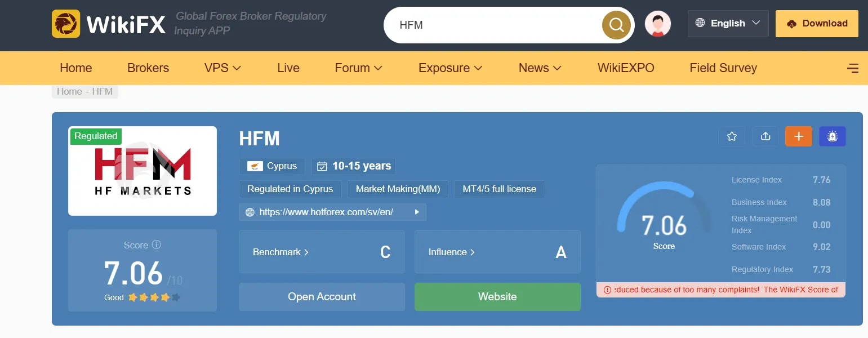Click the hotforex.com website link
Image resolution: width=868 pixels, height=338 pixels.
point(326,212)
